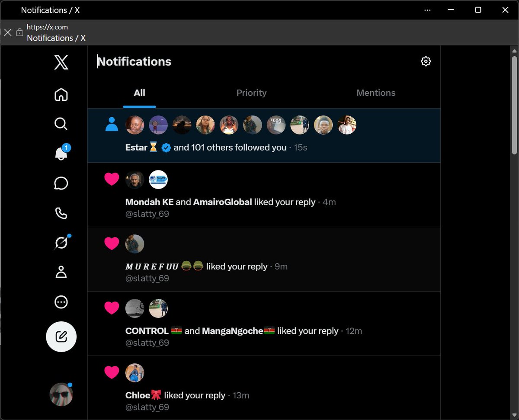Open the follower avatar showing 9:05 clock

point(276,125)
